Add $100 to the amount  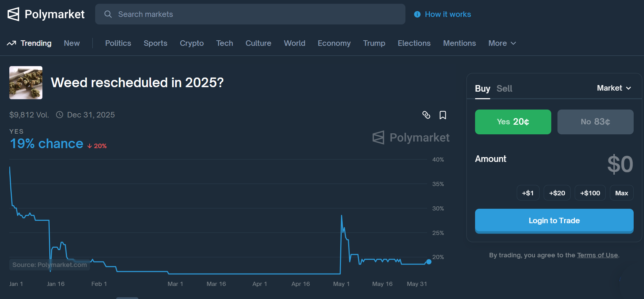(590, 193)
